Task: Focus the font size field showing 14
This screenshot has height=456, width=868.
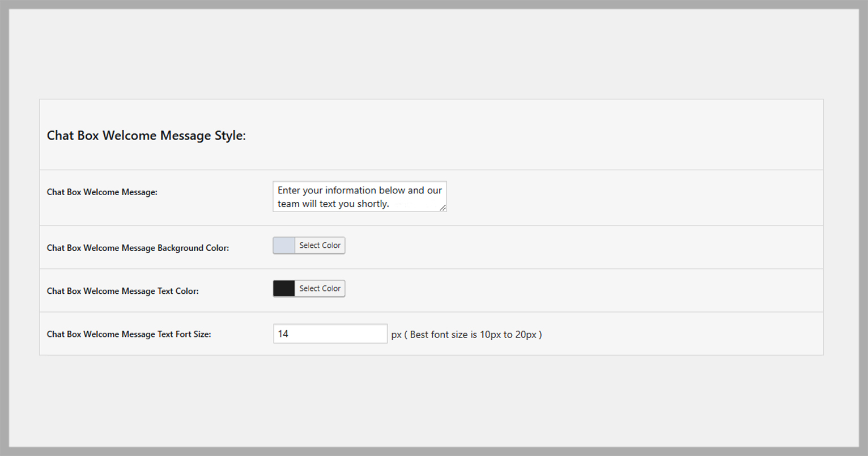Action: (330, 334)
